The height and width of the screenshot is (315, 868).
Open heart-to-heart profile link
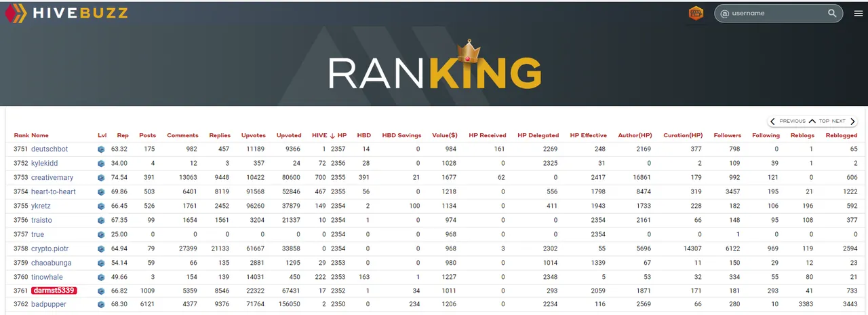click(54, 191)
